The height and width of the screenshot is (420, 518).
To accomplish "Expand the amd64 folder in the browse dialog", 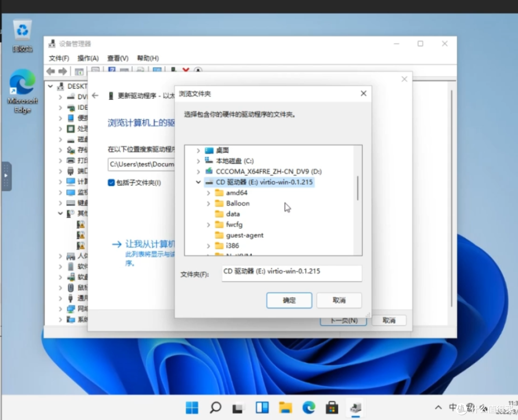I will tap(208, 192).
